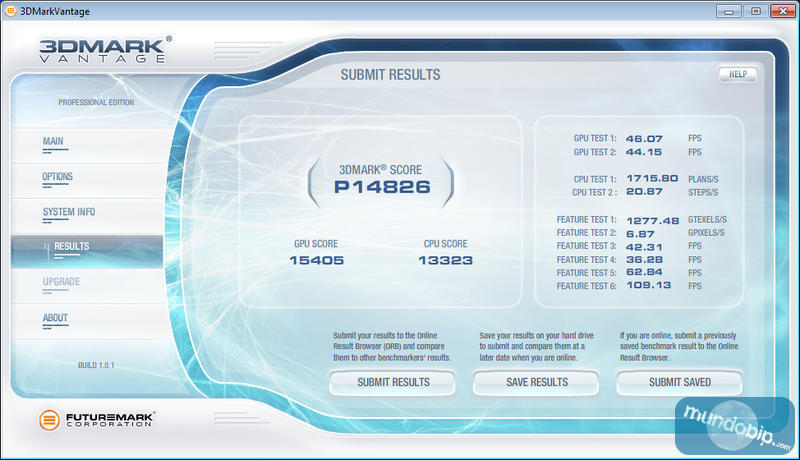Open the Upgrade section
This screenshot has width=800, height=460.
click(87, 286)
